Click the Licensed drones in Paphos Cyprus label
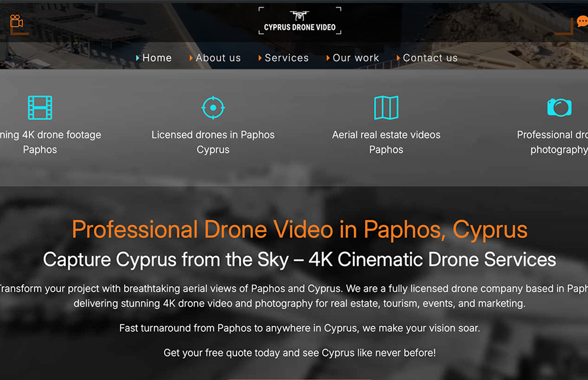The image size is (588, 380). point(213,142)
